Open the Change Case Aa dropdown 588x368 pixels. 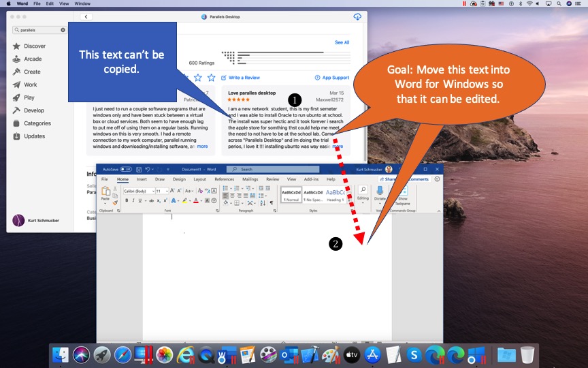click(x=189, y=191)
